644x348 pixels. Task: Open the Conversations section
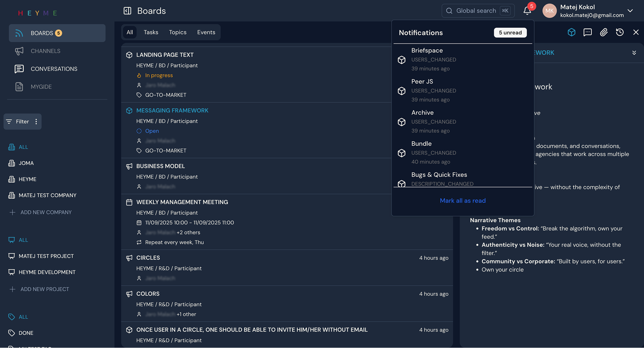coord(19,69)
